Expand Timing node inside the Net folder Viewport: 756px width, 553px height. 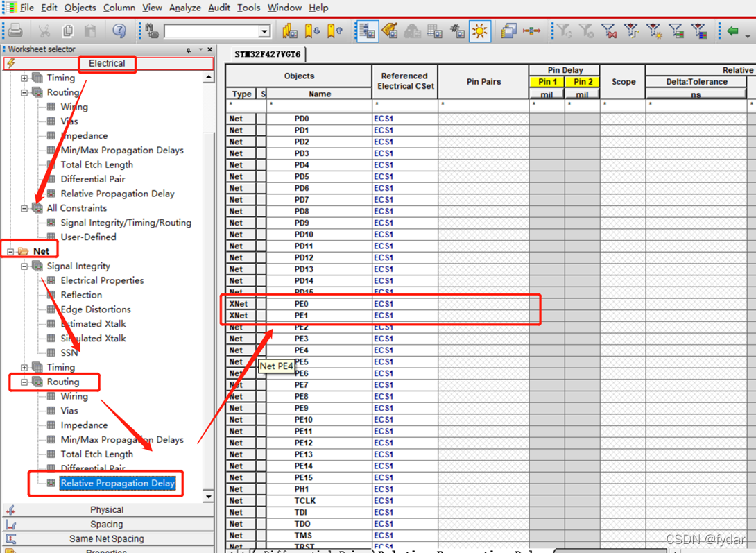pyautogui.click(x=24, y=367)
